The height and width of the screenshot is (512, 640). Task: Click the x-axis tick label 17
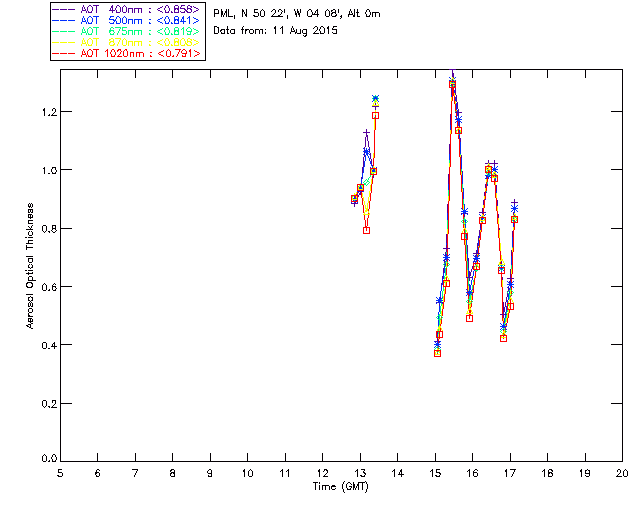click(510, 473)
